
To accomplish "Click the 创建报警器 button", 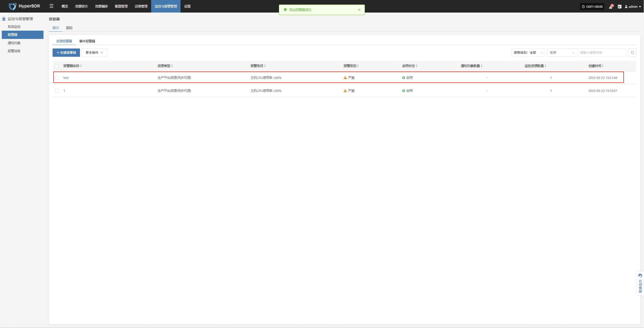I will pyautogui.click(x=66, y=52).
